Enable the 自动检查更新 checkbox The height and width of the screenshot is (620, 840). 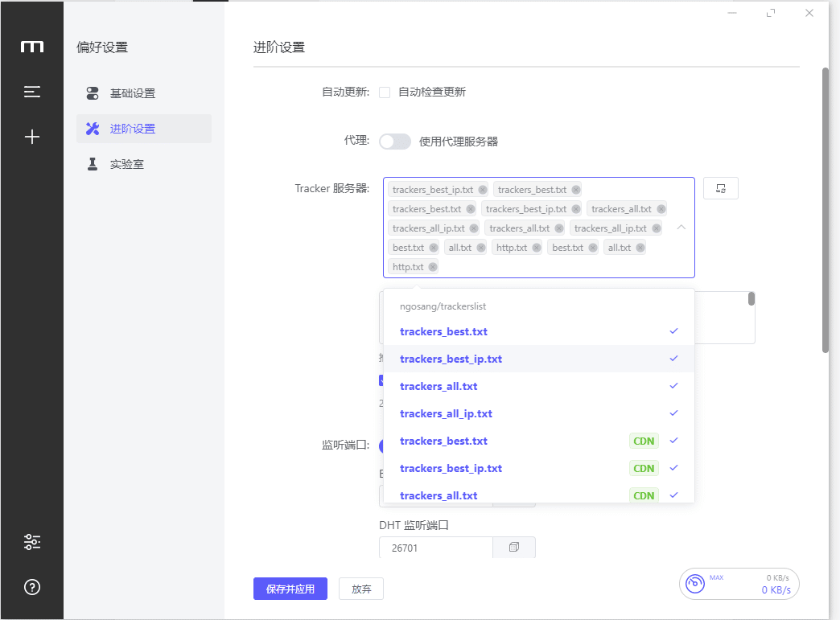coord(385,92)
